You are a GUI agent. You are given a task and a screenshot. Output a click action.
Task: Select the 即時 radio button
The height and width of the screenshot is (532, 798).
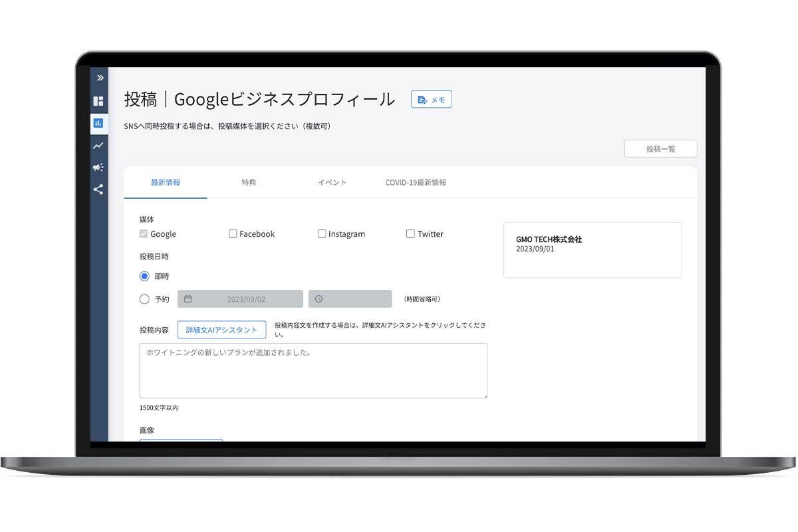click(144, 277)
